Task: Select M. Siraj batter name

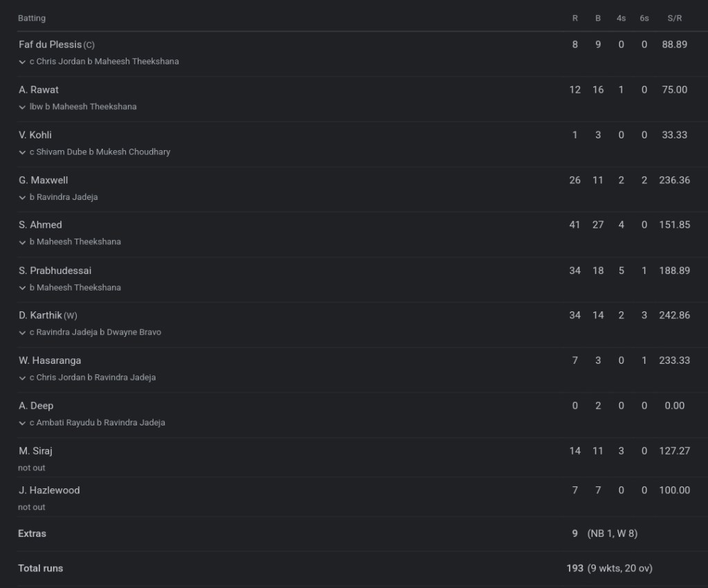Action: (36, 451)
